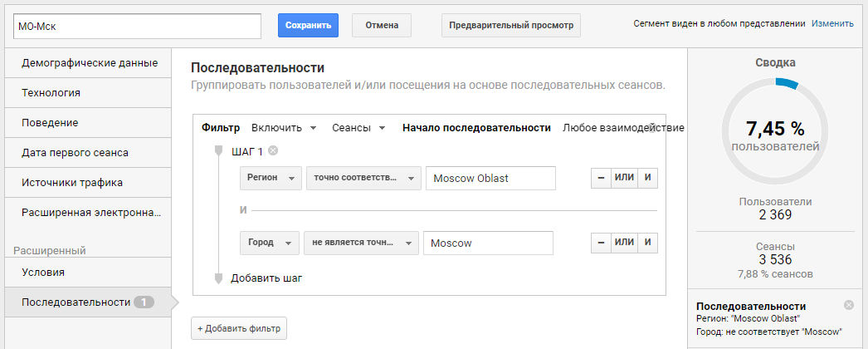
Task: Add an AND condition to the City row
Action: (647, 243)
